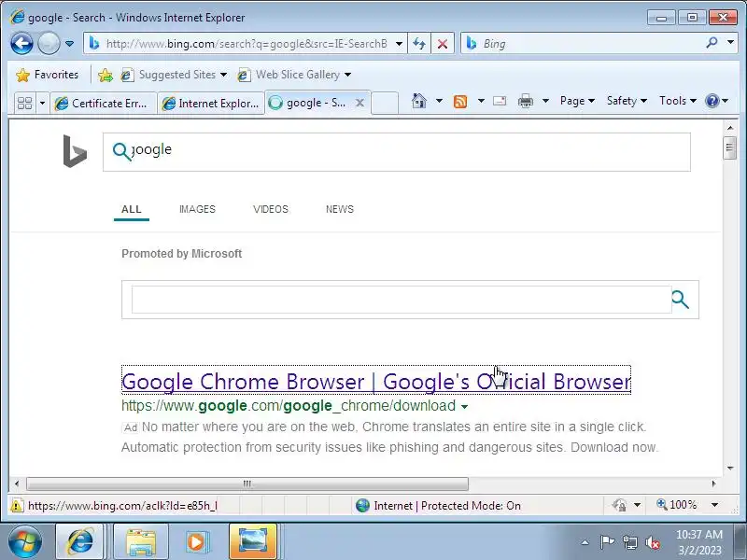Select the google - Search tab
The height and width of the screenshot is (560, 747).
point(310,103)
